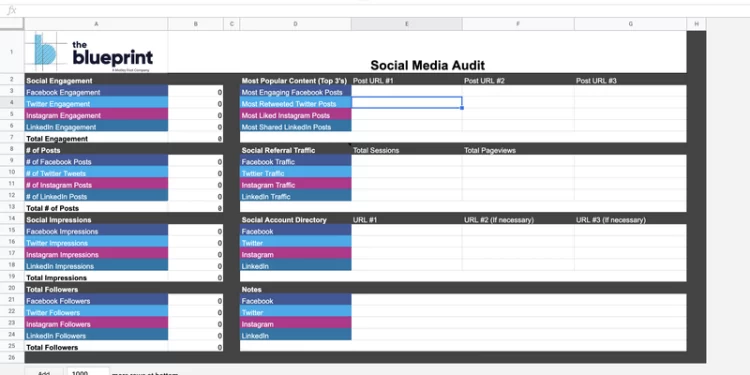Click the Add rows button at bottom
This screenshot has height=375, width=750.
pos(44,372)
